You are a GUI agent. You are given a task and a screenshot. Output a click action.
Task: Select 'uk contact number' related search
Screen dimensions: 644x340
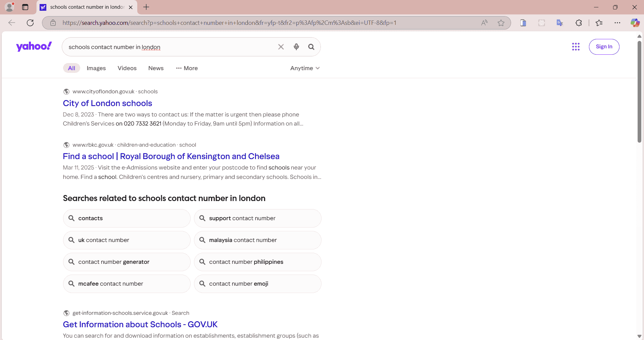tap(127, 240)
